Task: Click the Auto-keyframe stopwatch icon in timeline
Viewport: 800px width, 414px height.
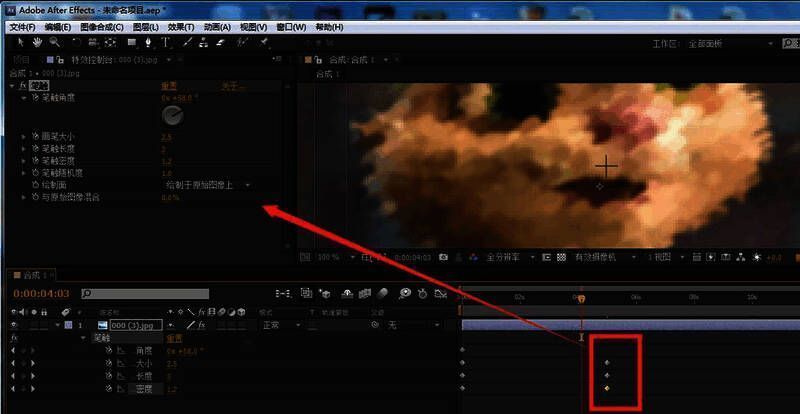Action: tap(422, 294)
